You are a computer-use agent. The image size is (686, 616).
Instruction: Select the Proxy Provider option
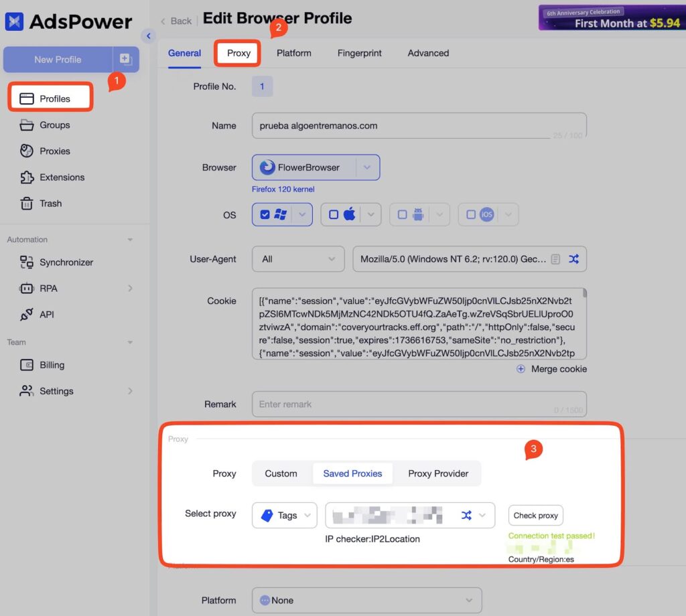(438, 474)
